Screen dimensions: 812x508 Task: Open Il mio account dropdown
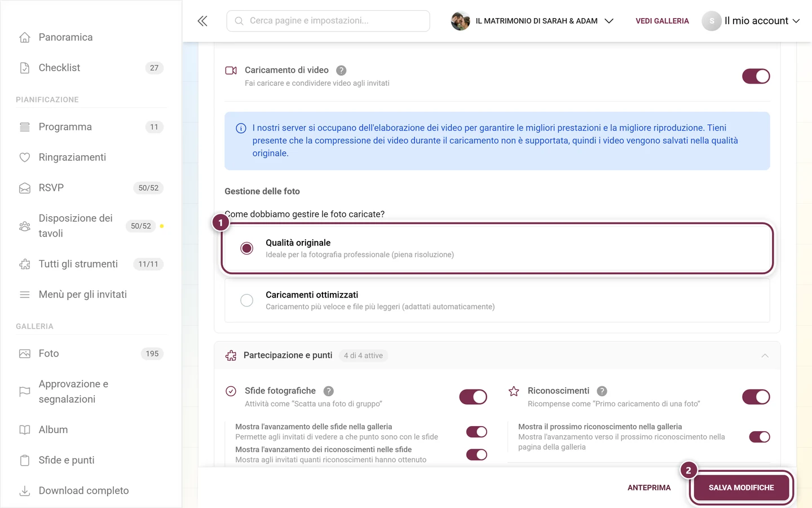pyautogui.click(x=751, y=21)
